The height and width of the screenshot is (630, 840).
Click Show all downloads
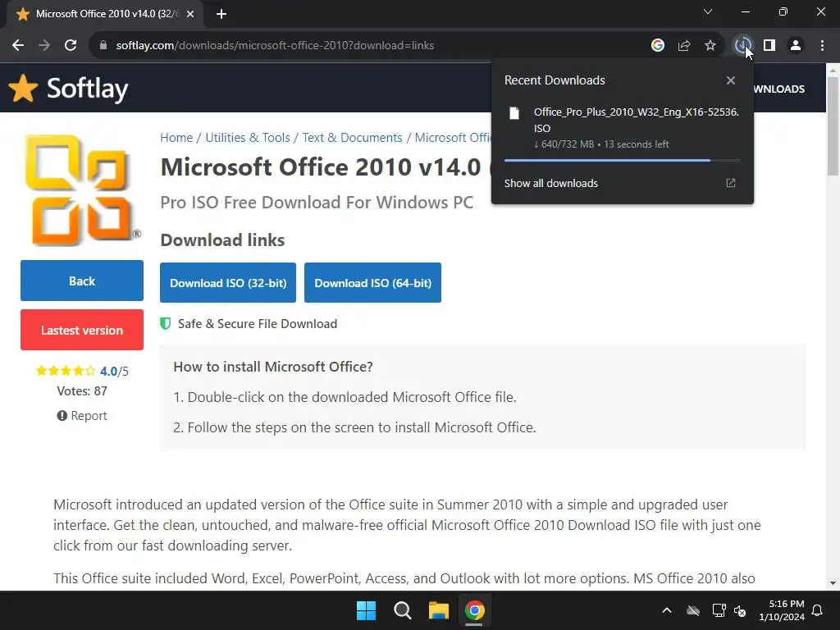pyautogui.click(x=550, y=183)
